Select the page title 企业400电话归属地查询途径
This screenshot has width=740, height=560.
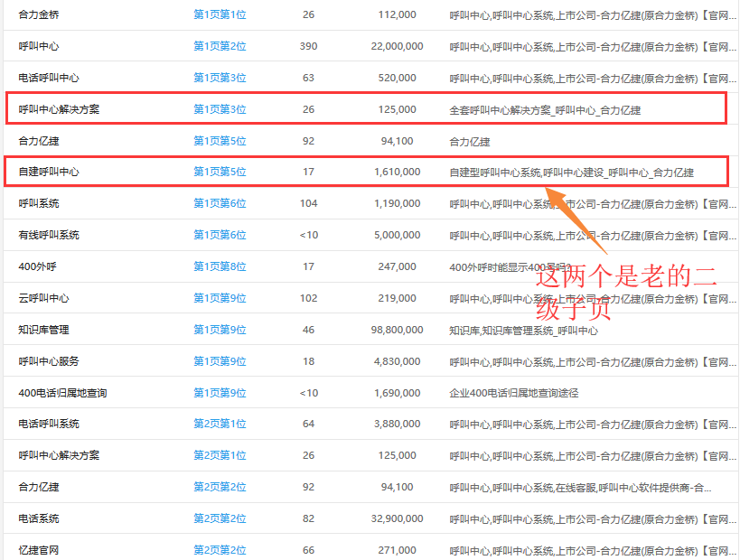[x=513, y=394]
